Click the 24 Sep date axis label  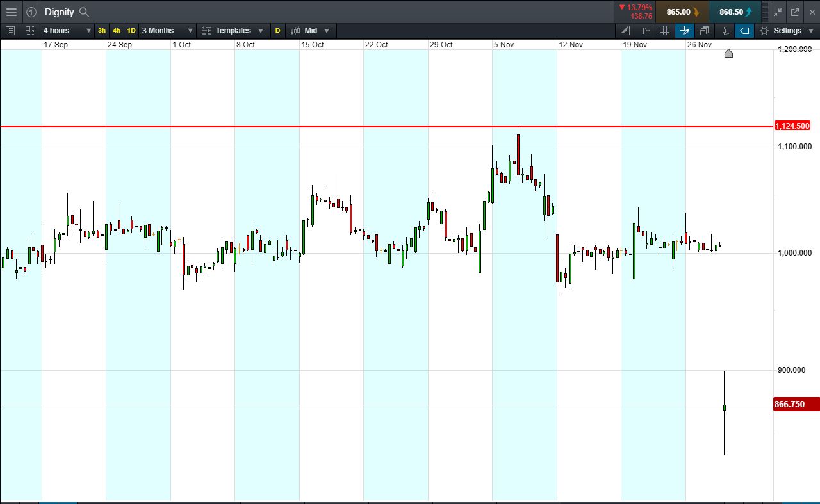pyautogui.click(x=120, y=45)
